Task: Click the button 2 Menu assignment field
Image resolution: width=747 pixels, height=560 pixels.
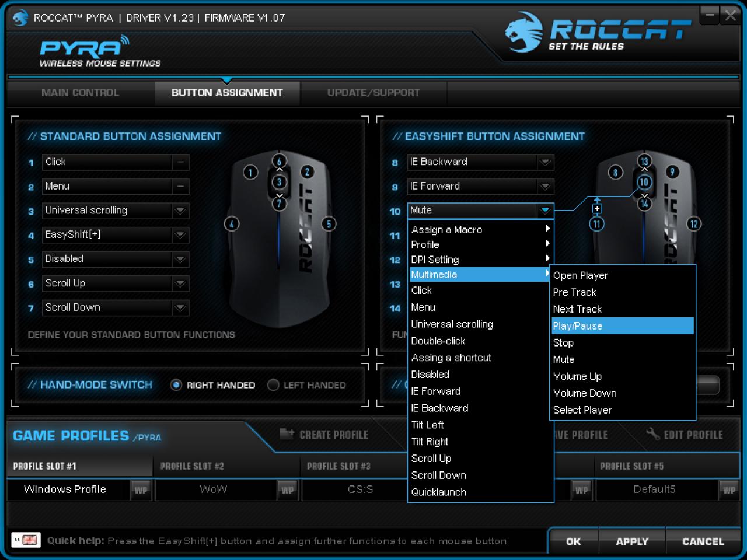Action: point(116,187)
